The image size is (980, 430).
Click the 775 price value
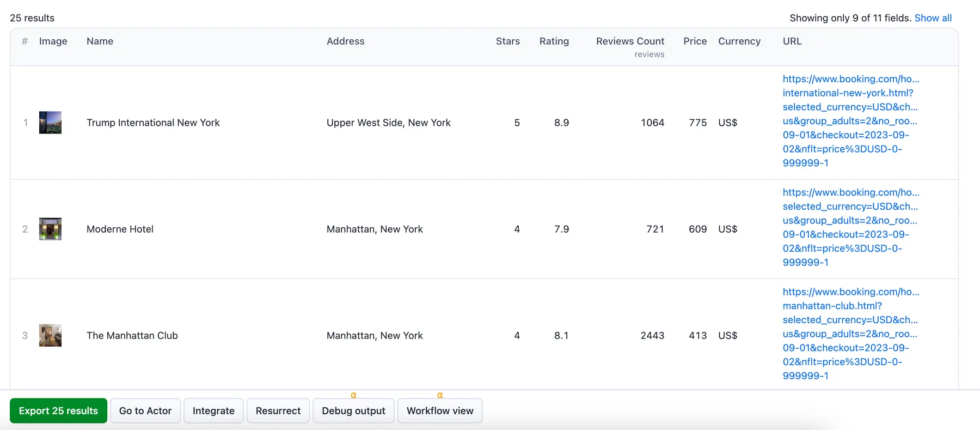click(697, 123)
